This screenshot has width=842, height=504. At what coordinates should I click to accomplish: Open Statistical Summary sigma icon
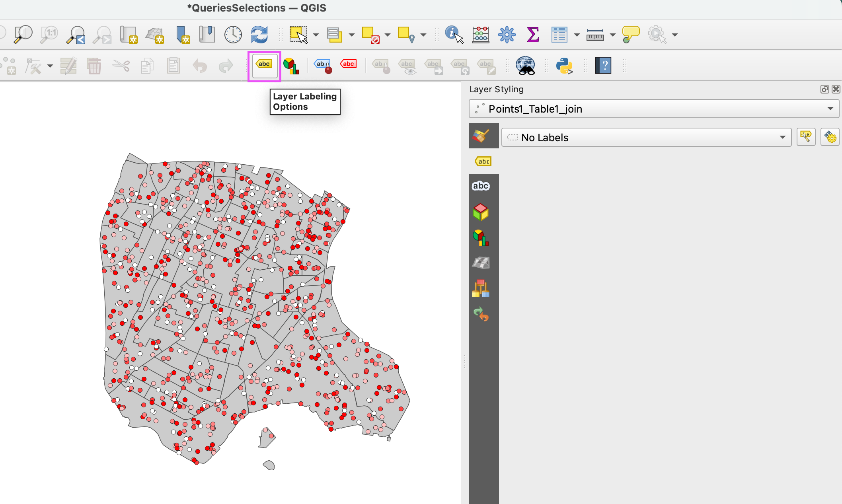(x=532, y=35)
